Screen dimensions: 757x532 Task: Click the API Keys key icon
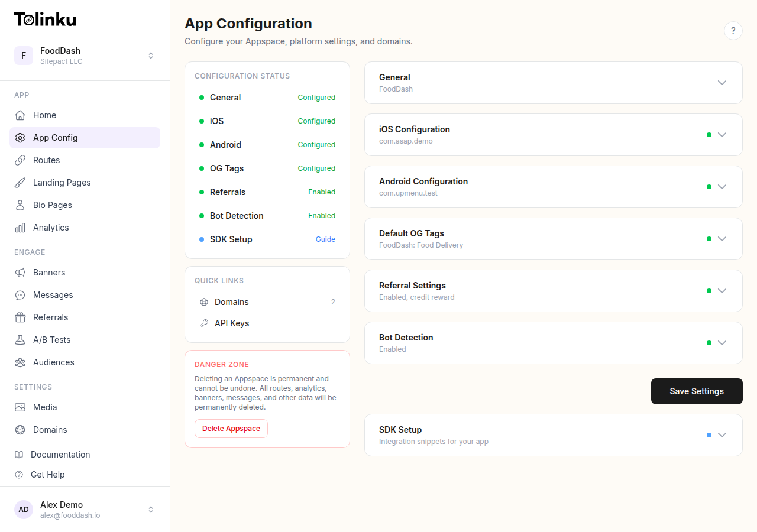[x=203, y=323]
